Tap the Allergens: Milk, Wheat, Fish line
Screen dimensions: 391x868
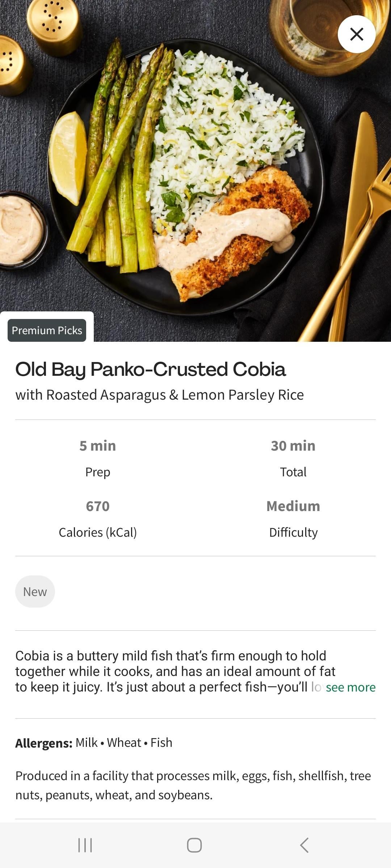[x=94, y=743]
